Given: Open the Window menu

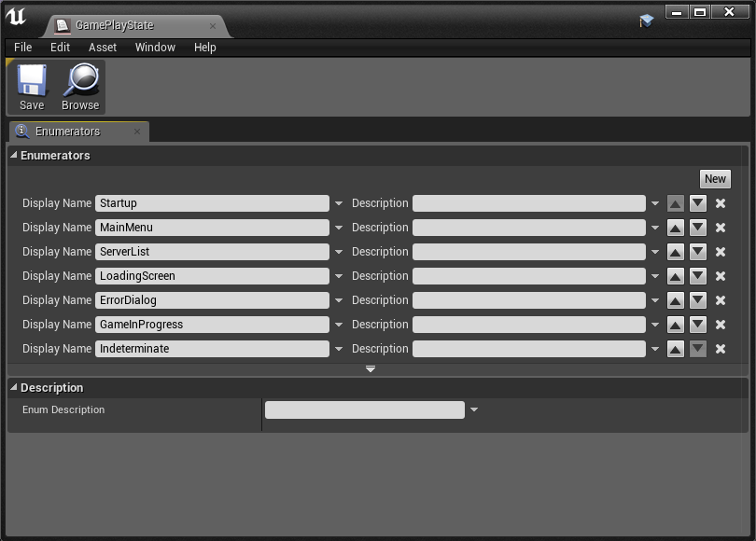Looking at the screenshot, I should 155,48.
